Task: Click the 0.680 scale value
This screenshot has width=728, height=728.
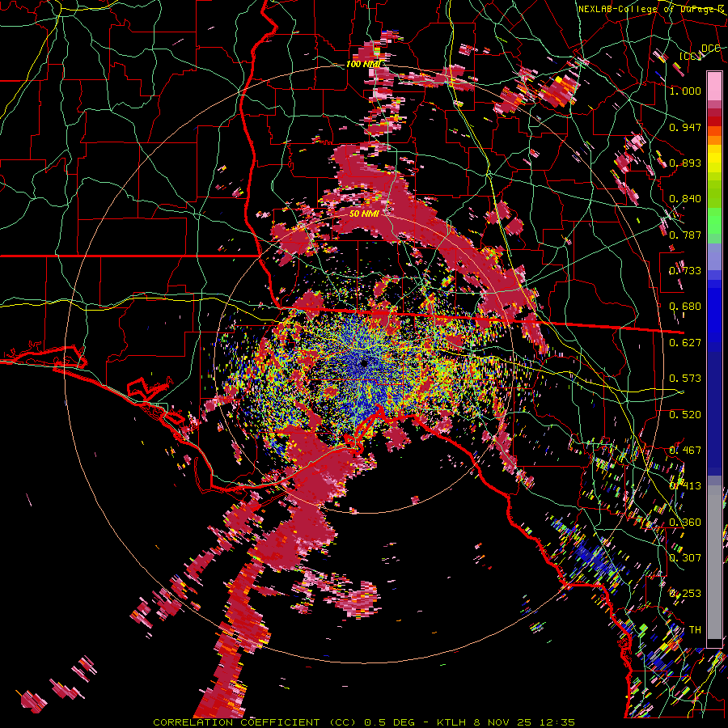Action: (x=685, y=307)
